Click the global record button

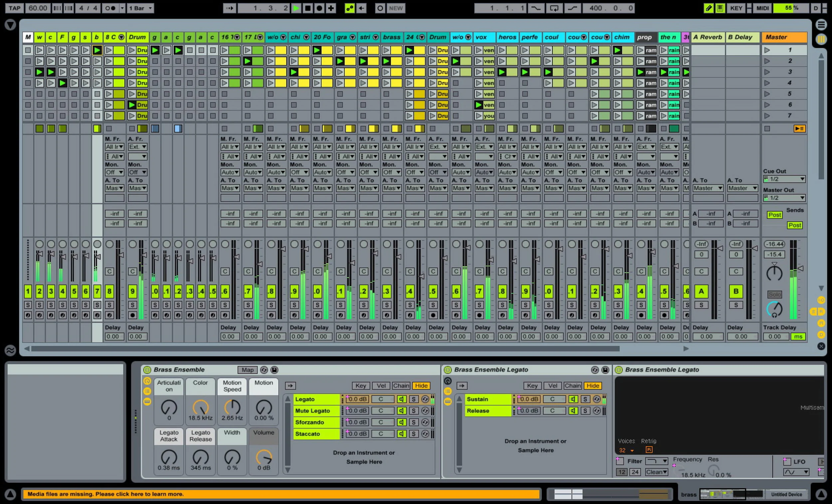click(319, 8)
